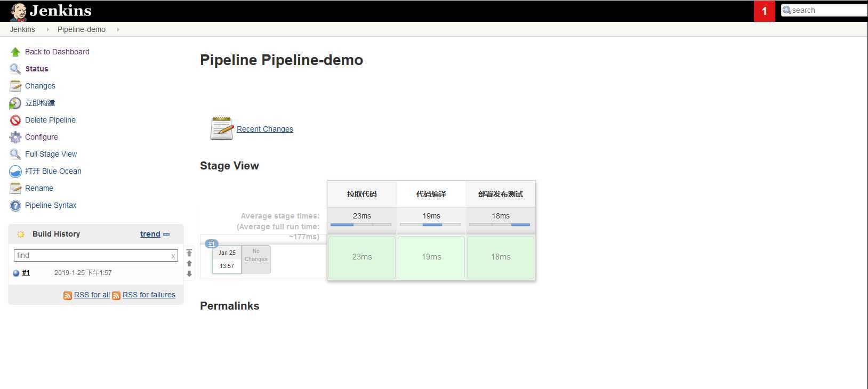Click the blue status ball for build #1

(x=16, y=273)
